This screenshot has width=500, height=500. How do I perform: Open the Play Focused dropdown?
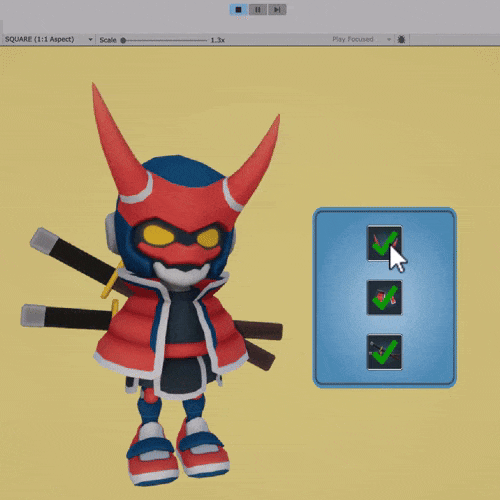point(361,39)
